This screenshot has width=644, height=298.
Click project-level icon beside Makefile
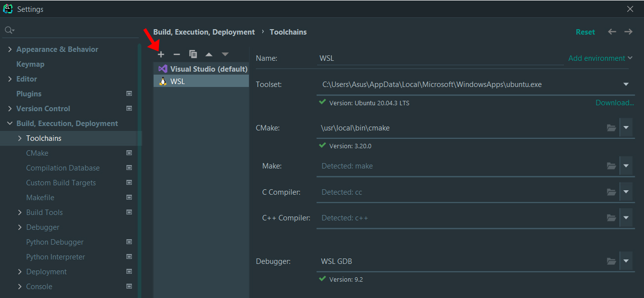pos(129,197)
